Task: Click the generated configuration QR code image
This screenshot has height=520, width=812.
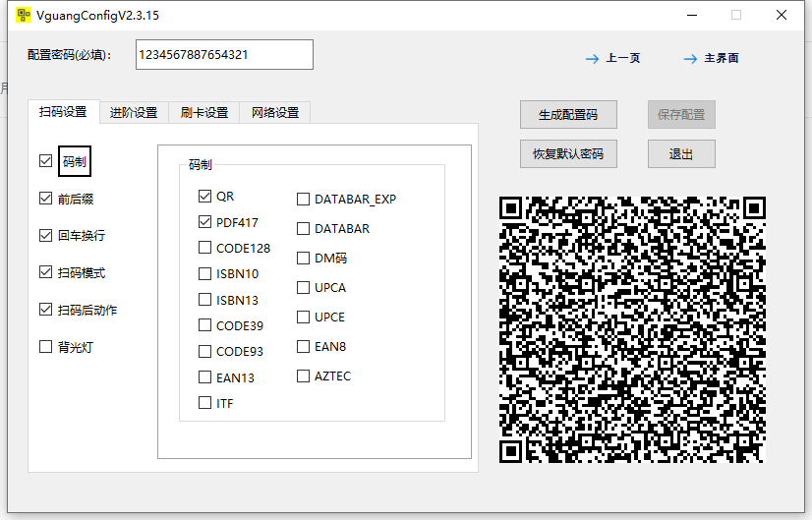Action: (x=632, y=329)
